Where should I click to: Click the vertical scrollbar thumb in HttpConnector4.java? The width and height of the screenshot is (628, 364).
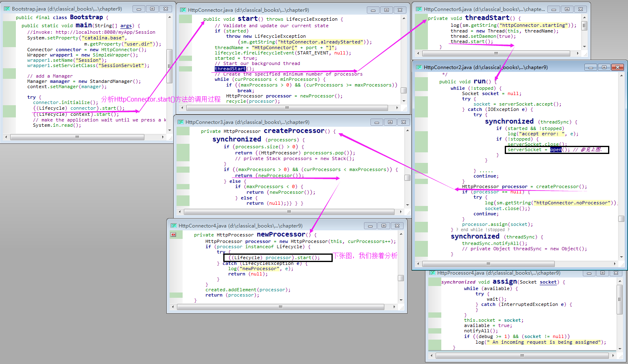click(401, 278)
